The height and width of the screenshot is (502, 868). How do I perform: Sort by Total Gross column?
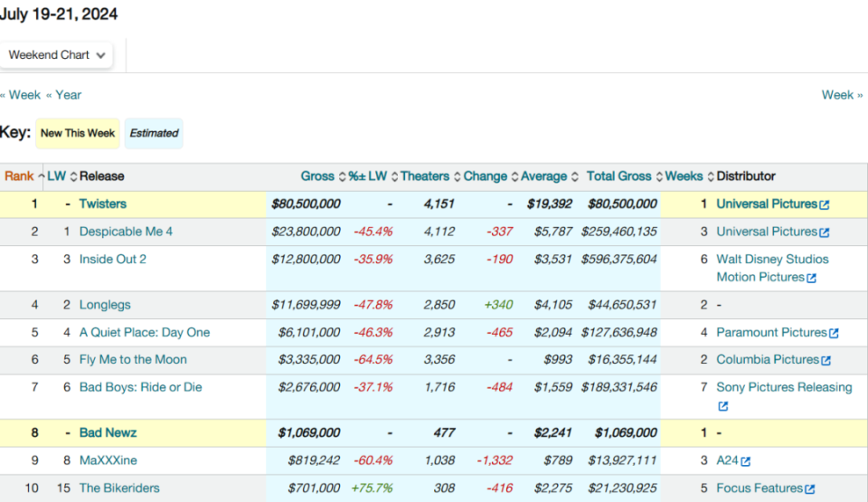[618, 176]
